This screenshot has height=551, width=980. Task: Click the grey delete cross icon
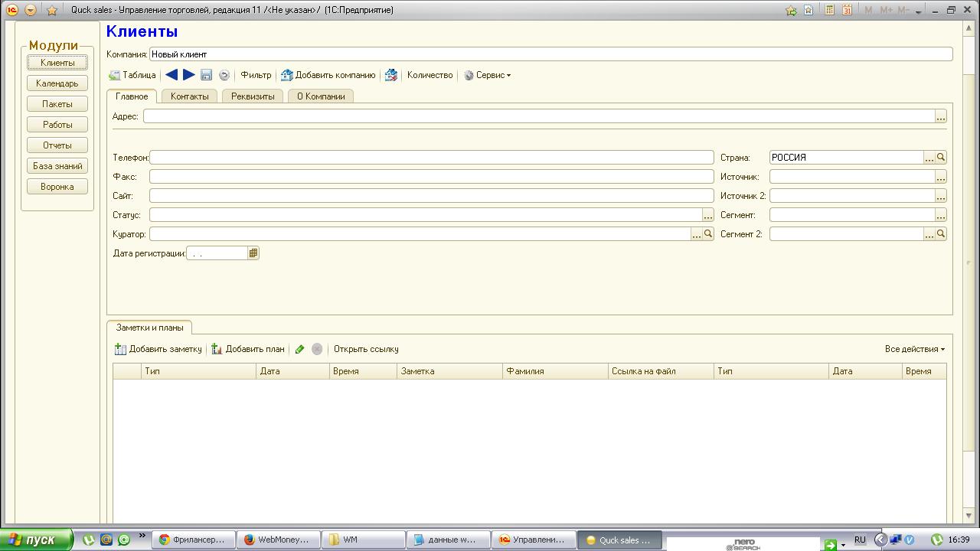(x=317, y=349)
